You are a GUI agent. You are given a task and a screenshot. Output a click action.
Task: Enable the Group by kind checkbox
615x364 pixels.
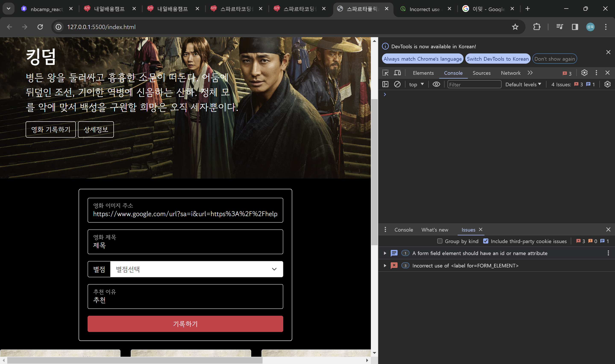tap(440, 241)
